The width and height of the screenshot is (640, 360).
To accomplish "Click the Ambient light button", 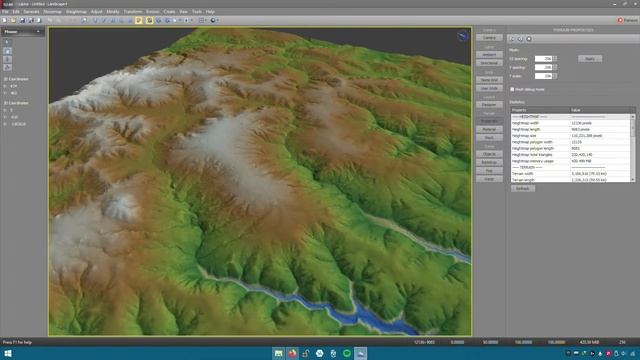I will click(x=489, y=54).
